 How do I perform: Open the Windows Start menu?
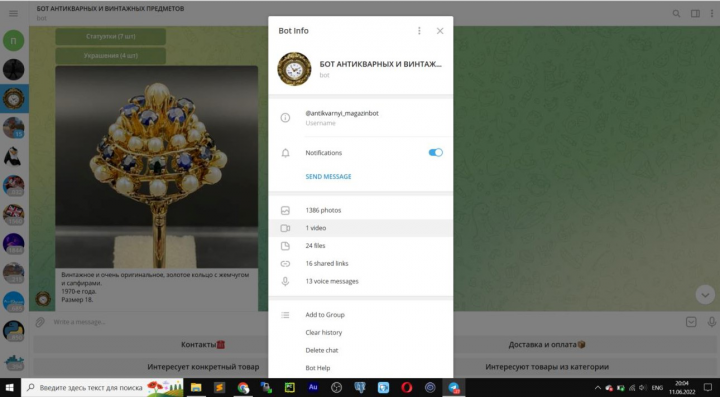coord(10,388)
